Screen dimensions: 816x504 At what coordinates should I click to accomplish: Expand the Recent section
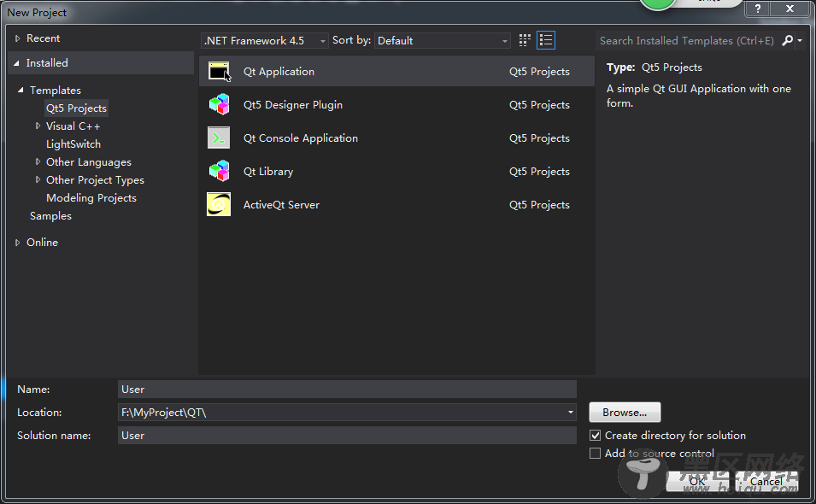click(x=17, y=38)
